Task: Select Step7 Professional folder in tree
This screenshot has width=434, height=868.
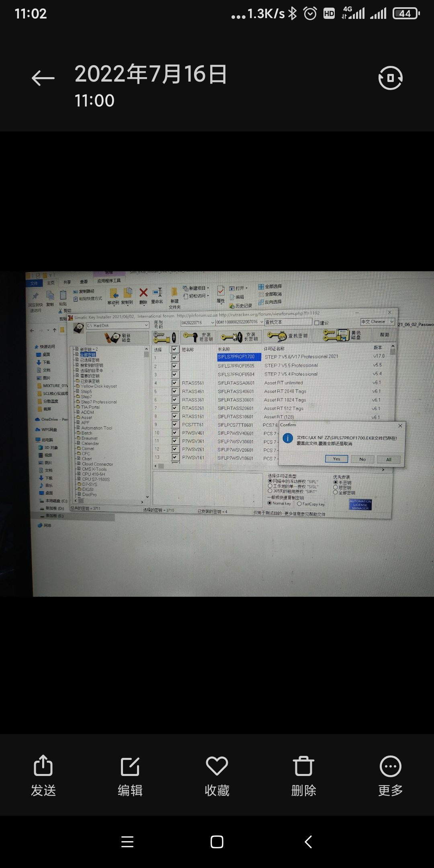Action: tap(98, 402)
